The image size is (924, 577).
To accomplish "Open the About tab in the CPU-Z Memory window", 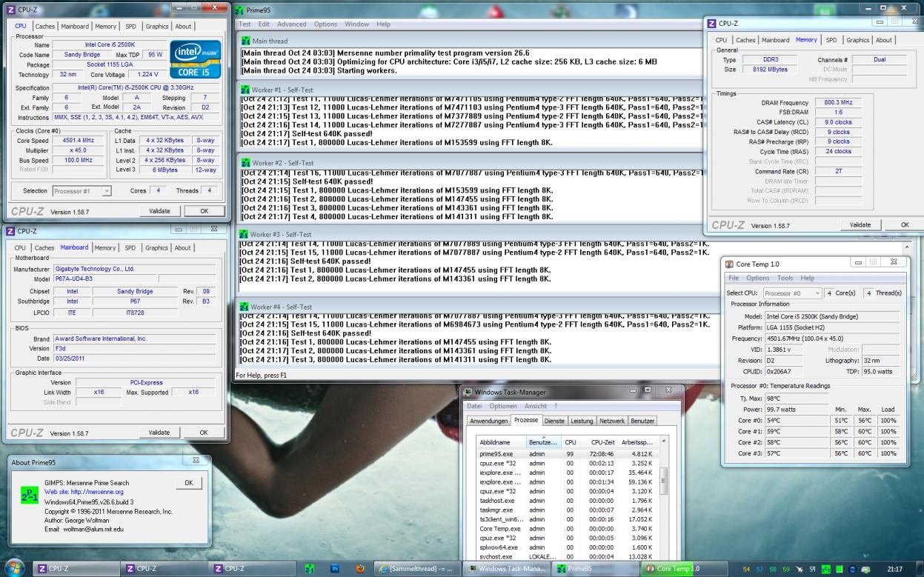I will pos(883,40).
